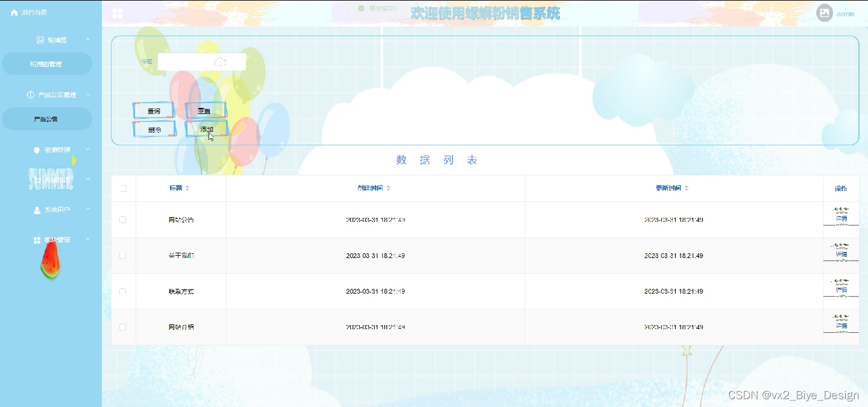Expand the 资源管理 menu chevron
This screenshot has height=407, width=868.
click(88, 150)
